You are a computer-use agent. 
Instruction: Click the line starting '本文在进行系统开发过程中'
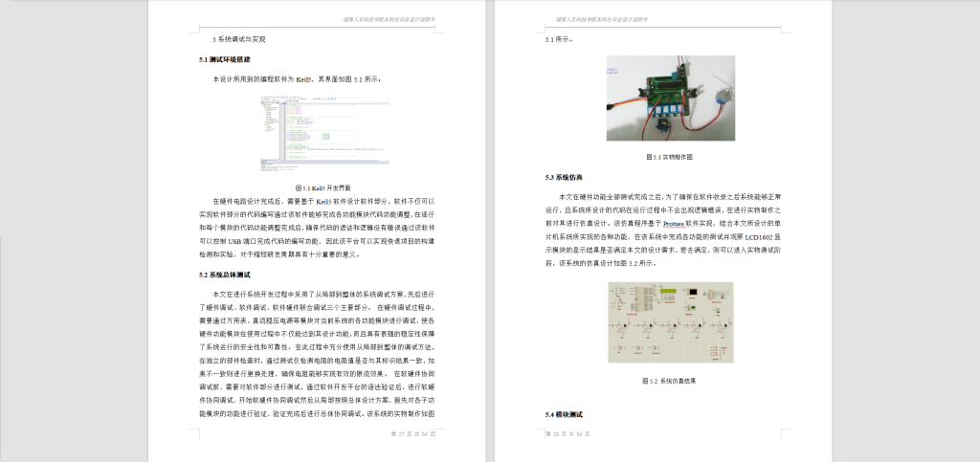click(x=323, y=294)
